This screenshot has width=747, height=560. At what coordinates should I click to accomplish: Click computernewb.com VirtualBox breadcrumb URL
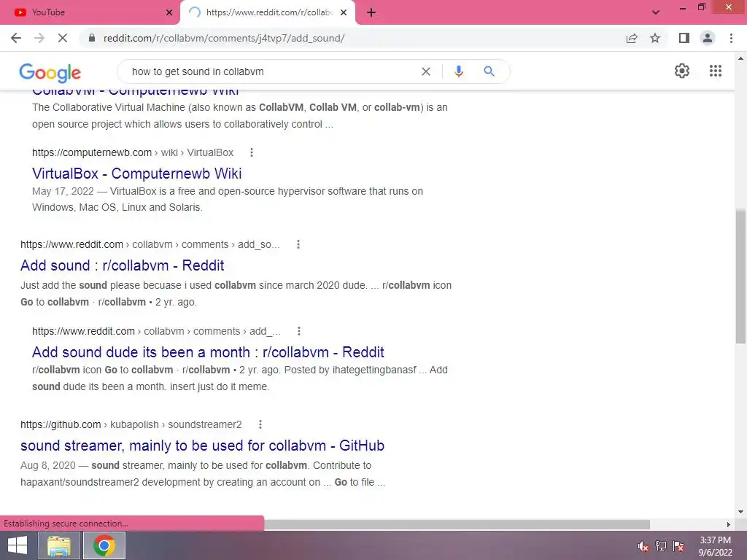pyautogui.click(x=133, y=152)
